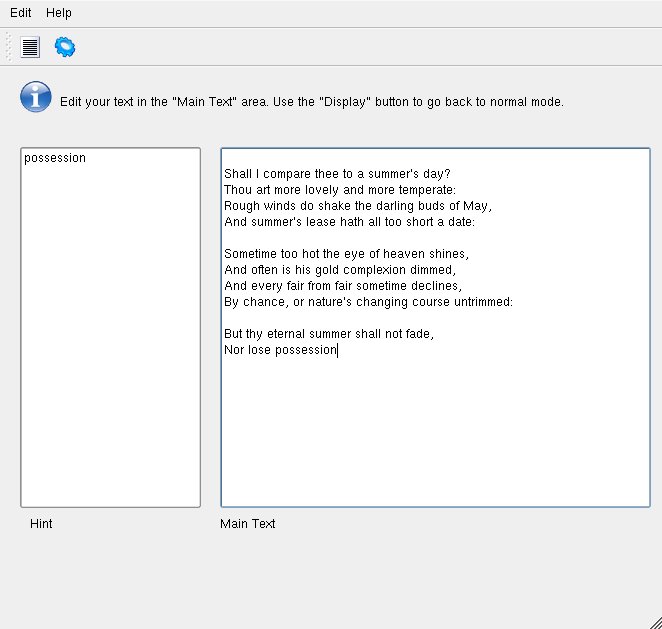Click the line 'Rough winds do shake the darling buds of May,'
Image resolution: width=662 pixels, height=629 pixels.
[358, 206]
